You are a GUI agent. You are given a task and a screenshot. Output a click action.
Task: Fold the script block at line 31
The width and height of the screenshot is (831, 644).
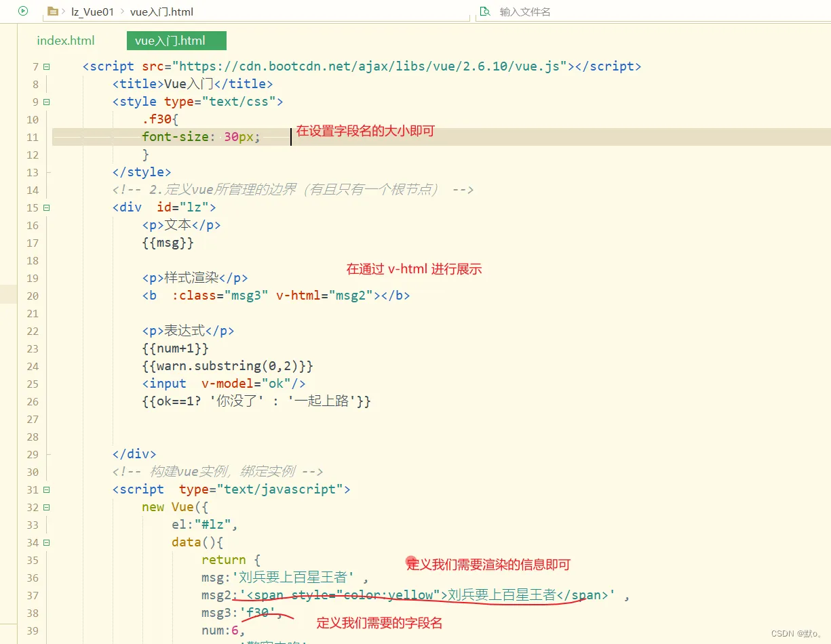(46, 489)
